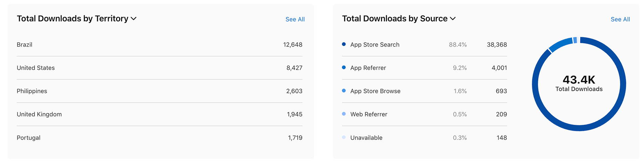Click the Web Referrer source label
The image size is (644, 163).
[x=369, y=114]
